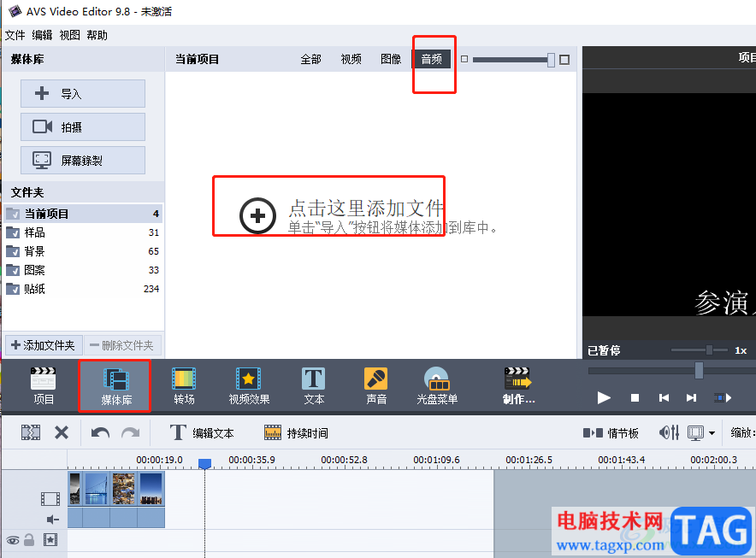Select the bridge clip on timeline
Viewport: 756px width, 558px height.
click(96, 489)
